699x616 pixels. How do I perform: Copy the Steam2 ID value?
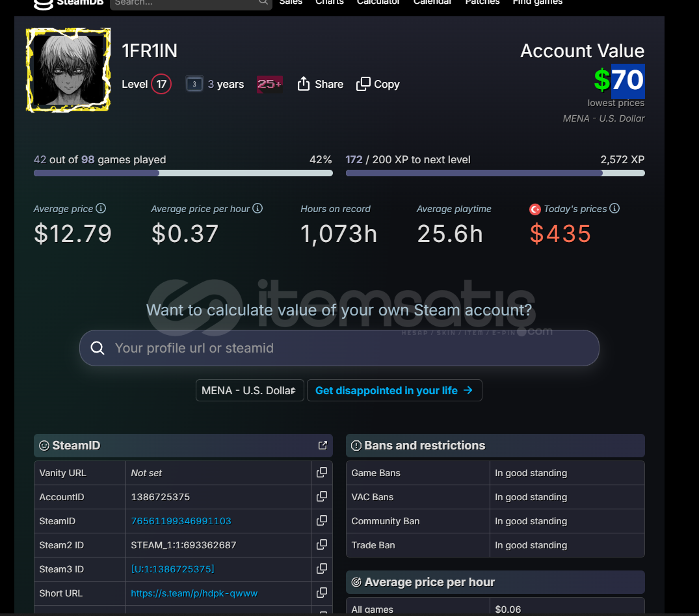321,544
